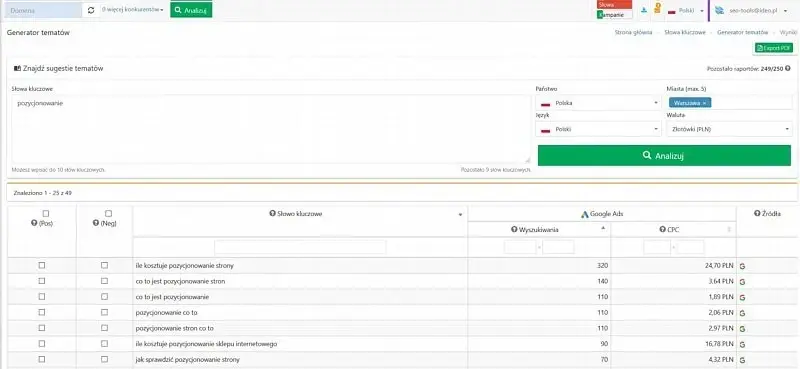Click the refresh icon beside the Domena field
The image size is (800, 369).
point(91,10)
